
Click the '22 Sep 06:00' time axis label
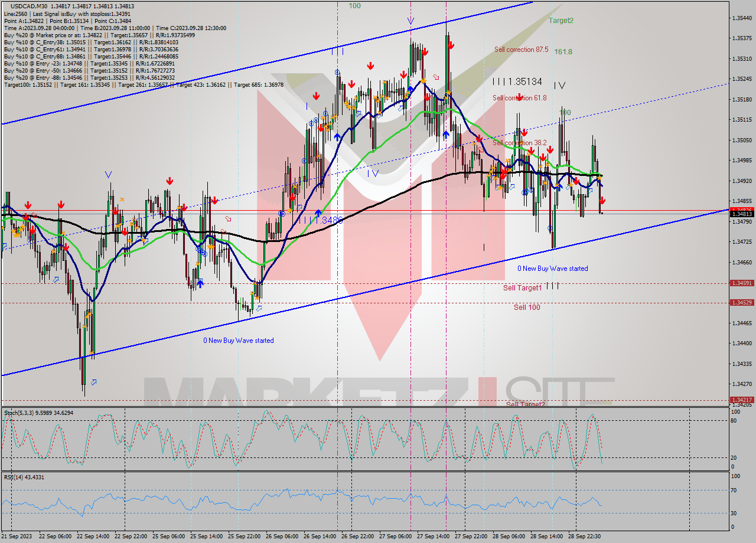(x=56, y=537)
